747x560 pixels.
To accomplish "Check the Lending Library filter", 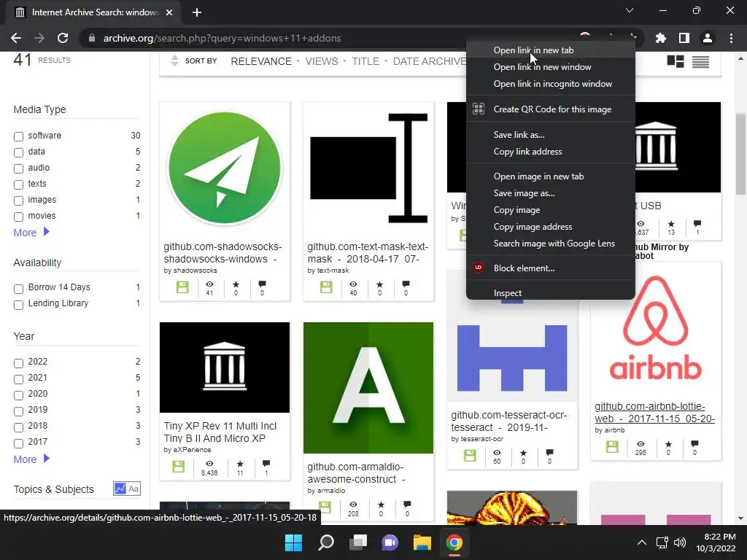I will pos(18,305).
